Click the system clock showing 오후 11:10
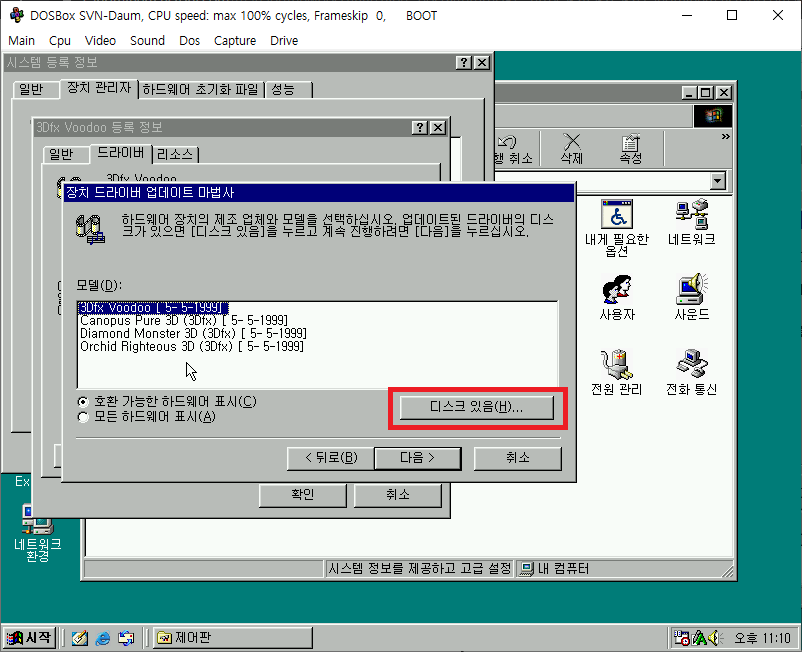The image size is (802, 652). click(763, 638)
